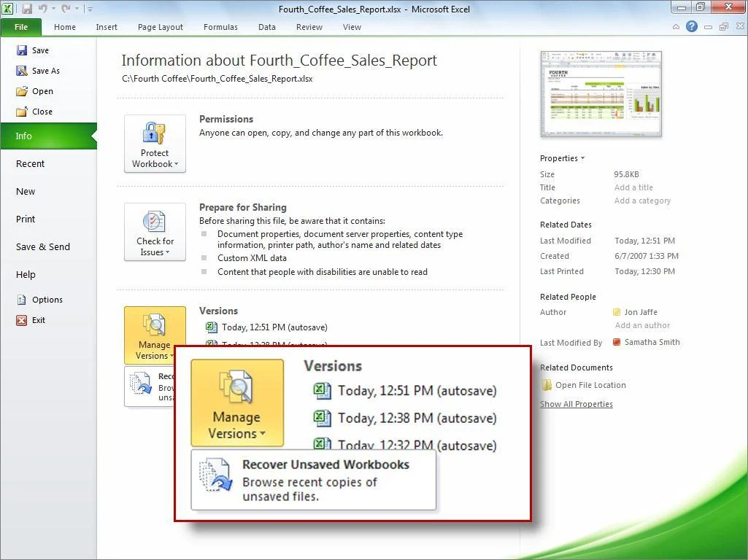Image resolution: width=748 pixels, height=560 pixels.
Task: Open the Help section in backstage
Action: [26, 274]
